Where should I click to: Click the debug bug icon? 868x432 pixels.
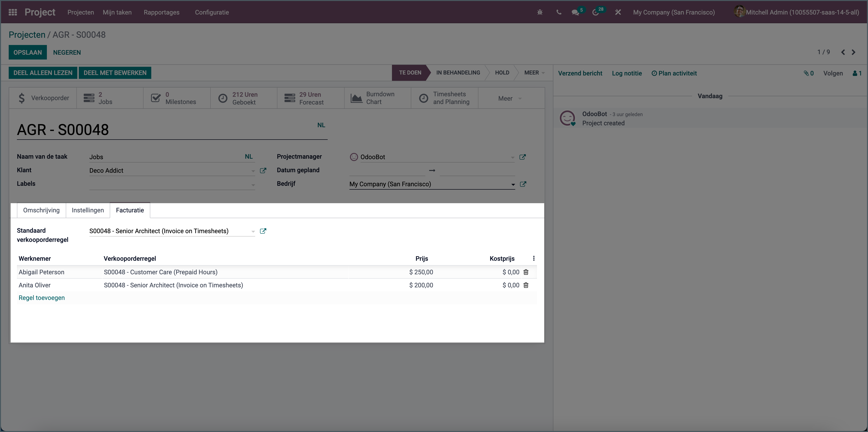coord(540,12)
